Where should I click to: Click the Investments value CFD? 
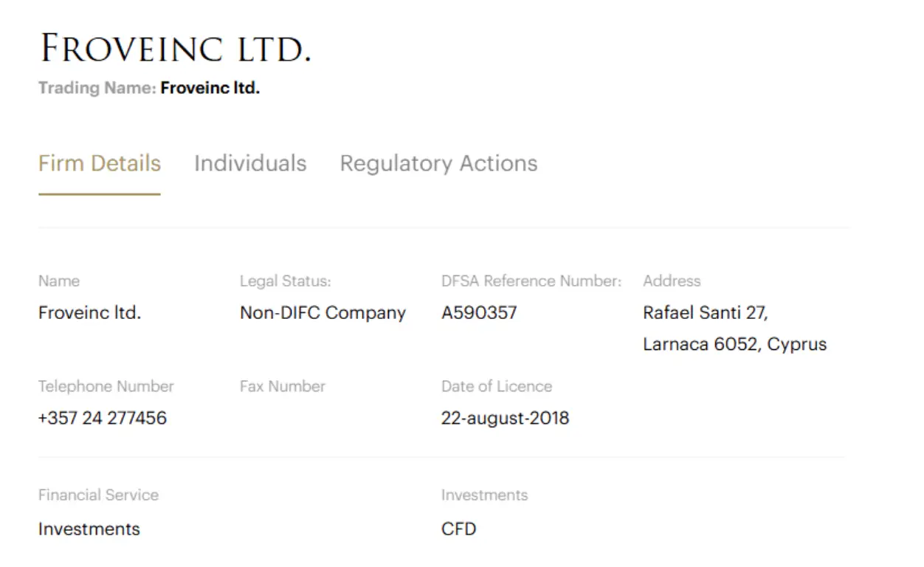coord(459,529)
